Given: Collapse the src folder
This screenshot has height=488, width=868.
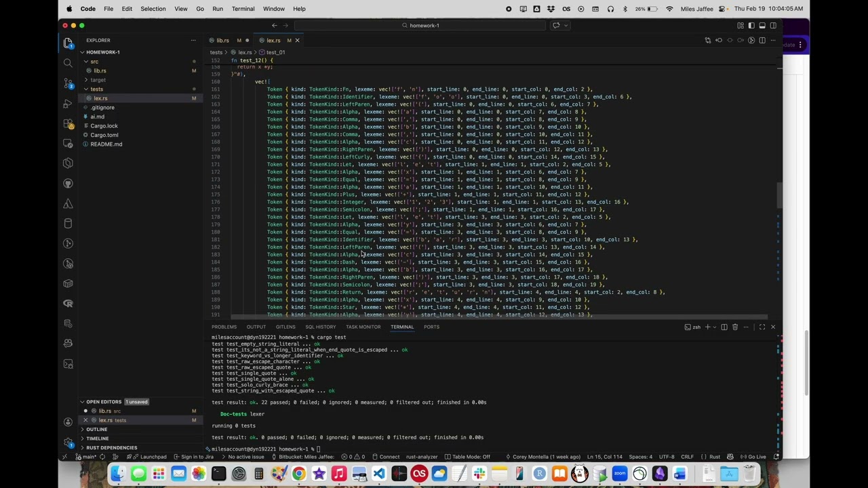Looking at the screenshot, I should [139, 62].
